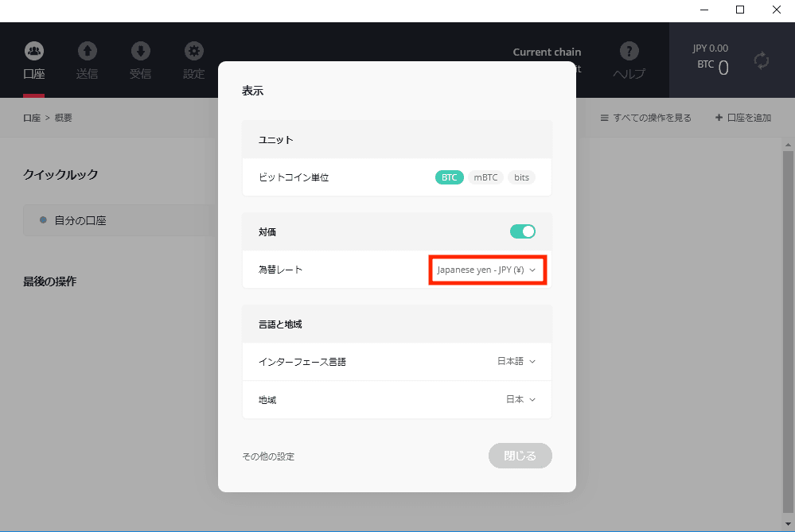Open the 設定 (Settings) gear icon
This screenshot has width=795, height=532.
coord(193,51)
